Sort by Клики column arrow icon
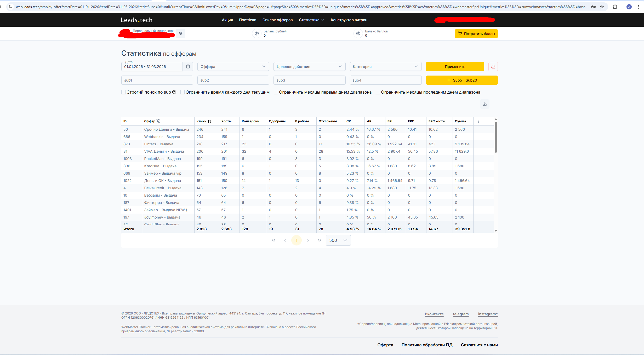The height and width of the screenshot is (355, 644). (209, 121)
